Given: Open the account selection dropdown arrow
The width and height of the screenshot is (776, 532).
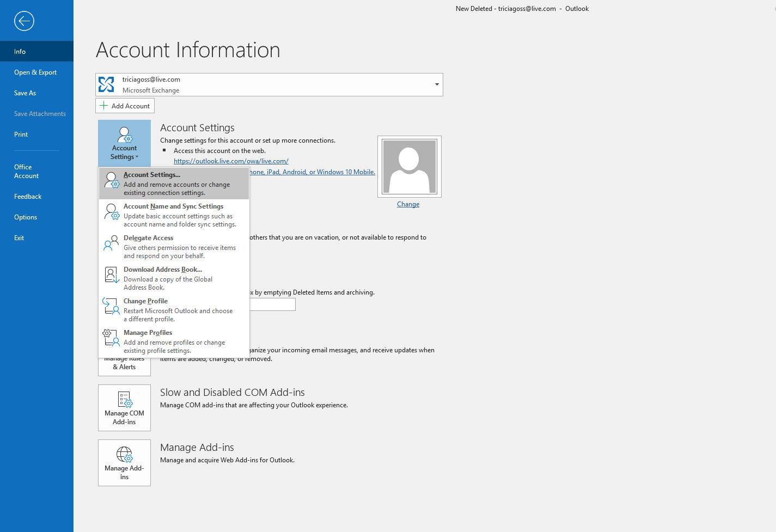Looking at the screenshot, I should coord(437,84).
